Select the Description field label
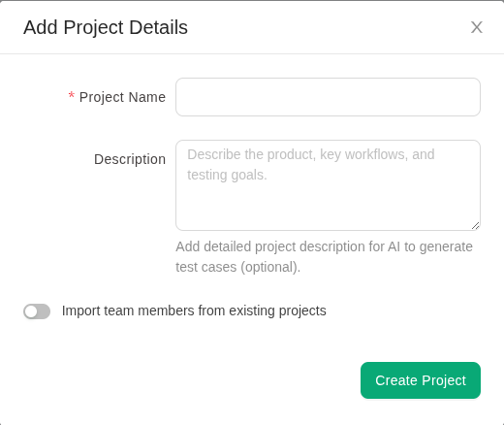Screen dimensions: 504x425 [x=130, y=159]
